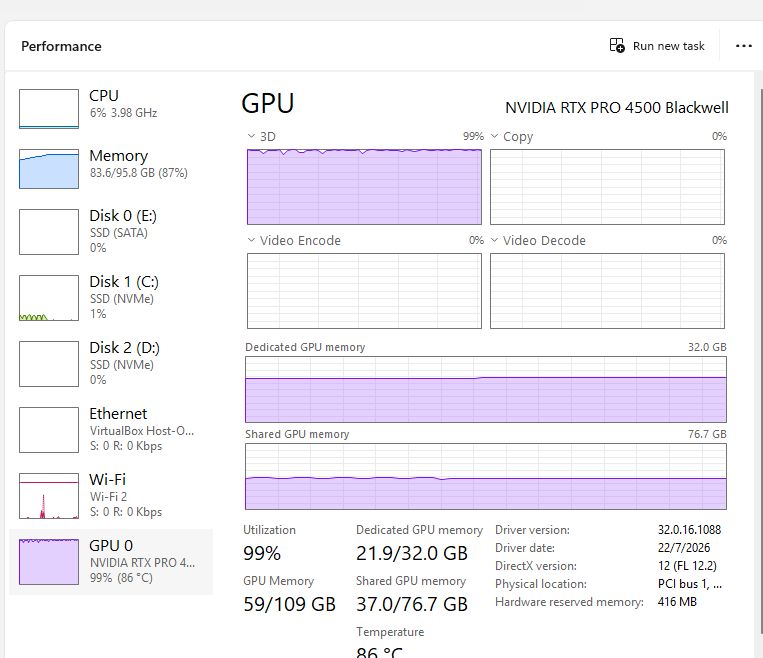Click driver version 32.0.16.1088
Image resolution: width=763 pixels, height=658 pixels.
pyautogui.click(x=689, y=530)
